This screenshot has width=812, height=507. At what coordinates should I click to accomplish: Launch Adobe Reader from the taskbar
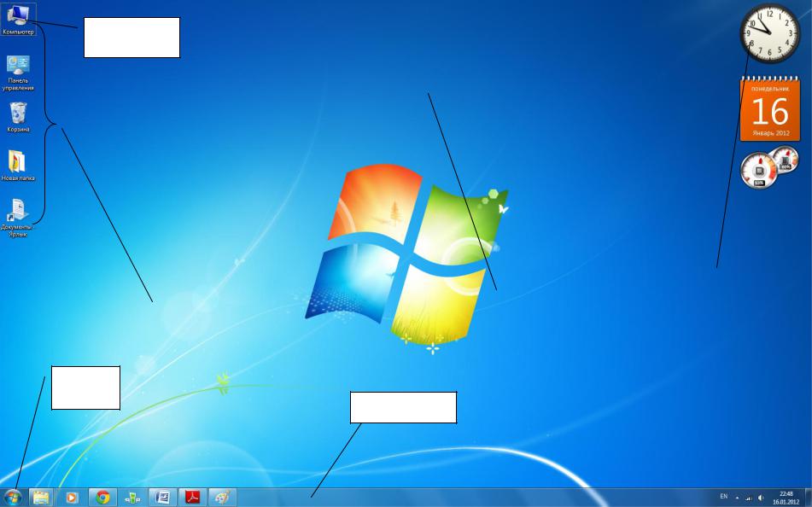(193, 497)
